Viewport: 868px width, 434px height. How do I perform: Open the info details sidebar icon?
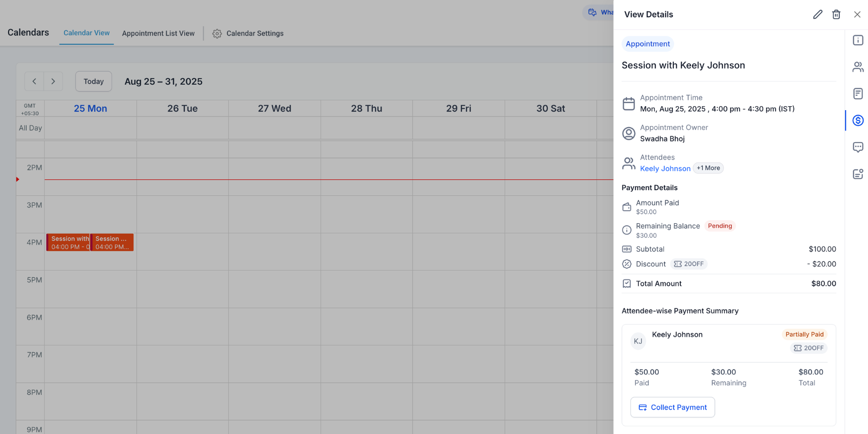[858, 41]
